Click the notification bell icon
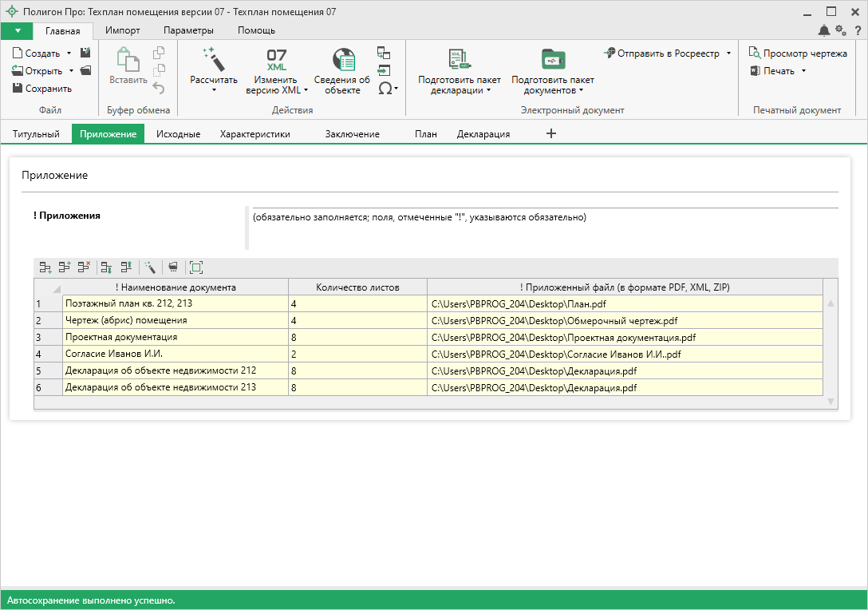Screen dimensions: 868x610 (824, 30)
